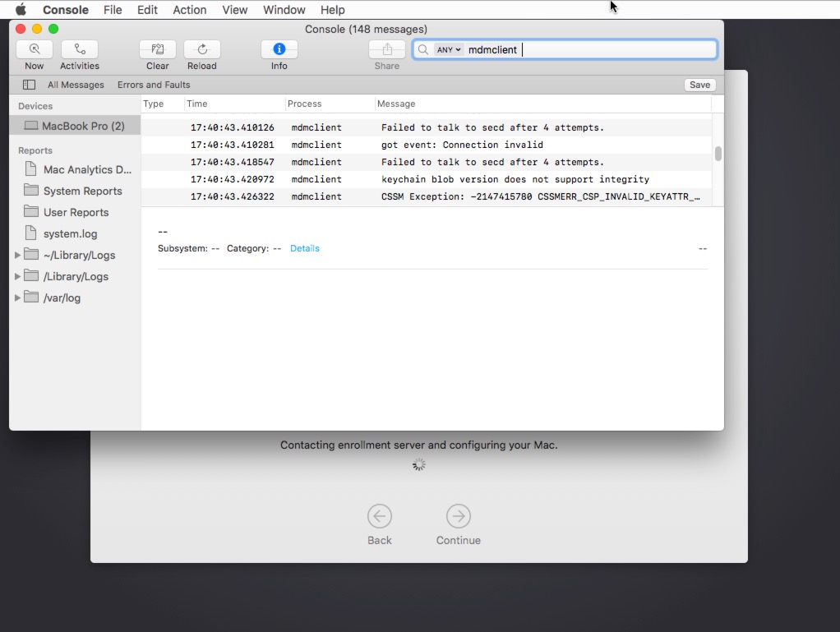Open the Apple menu

[x=21, y=10]
